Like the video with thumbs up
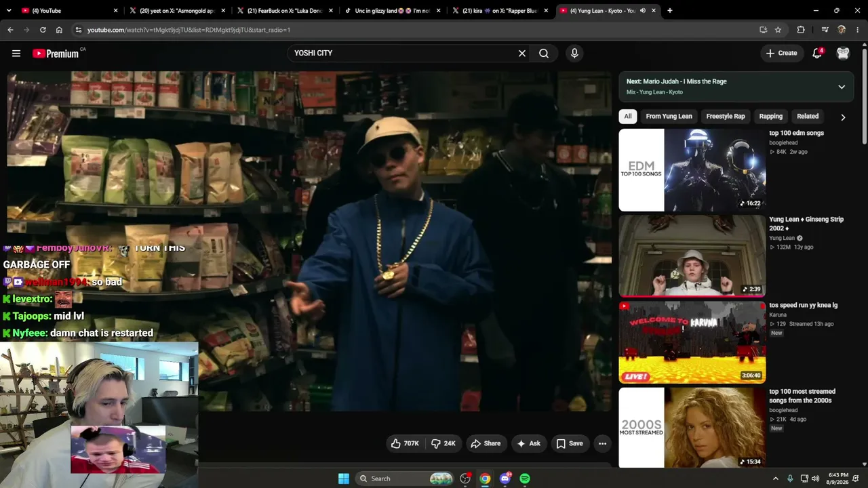 405,443
